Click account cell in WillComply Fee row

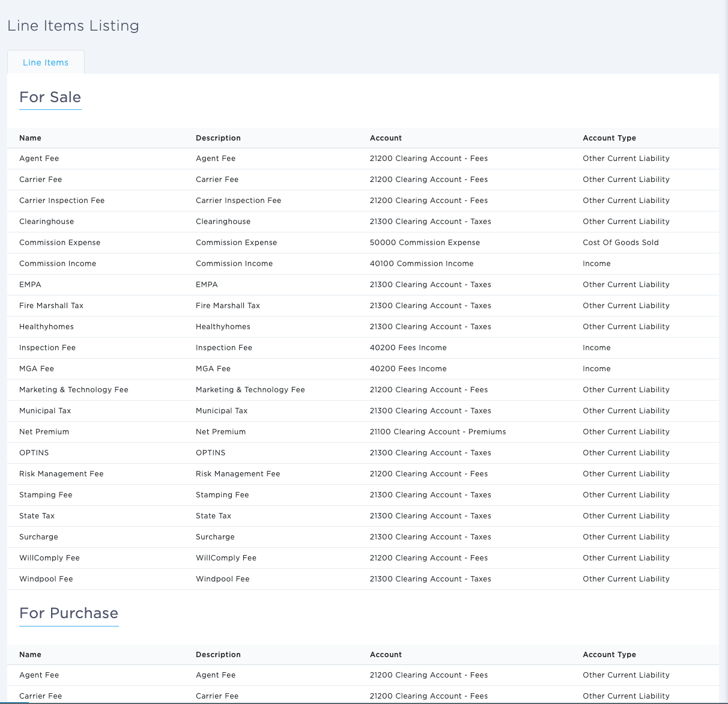pyautogui.click(x=429, y=558)
